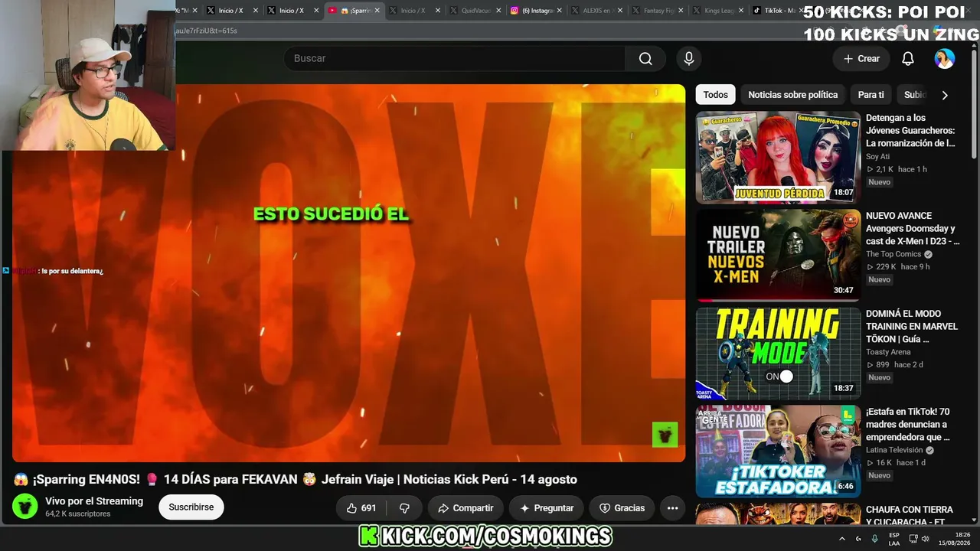
Task: Click the '64,2 K suscriptores' text
Action: tap(78, 514)
